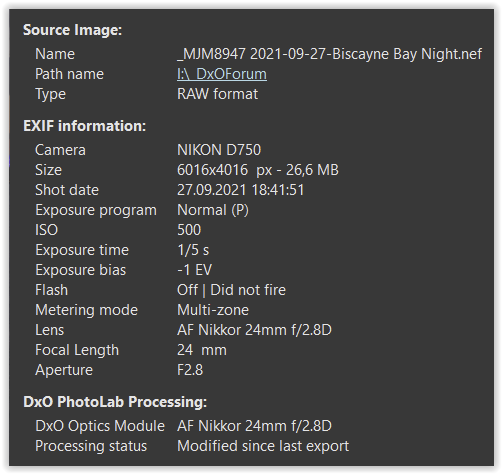Select the ISO 500 value

189,230
